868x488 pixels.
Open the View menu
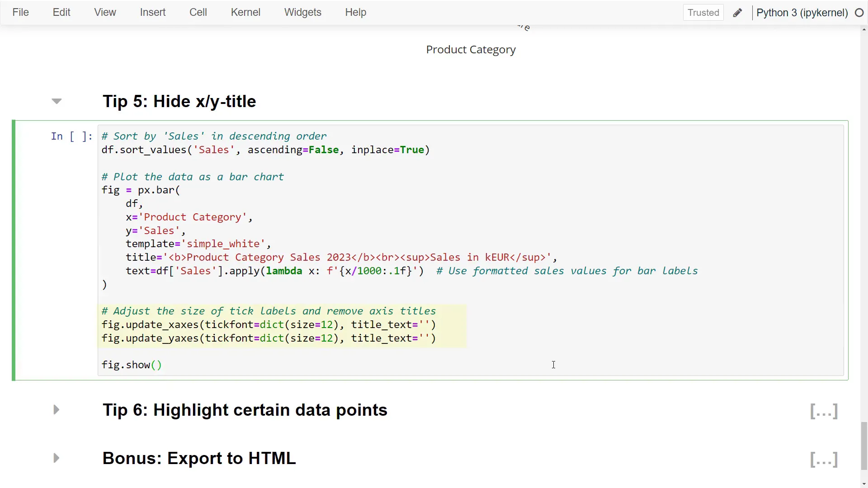pyautogui.click(x=105, y=13)
